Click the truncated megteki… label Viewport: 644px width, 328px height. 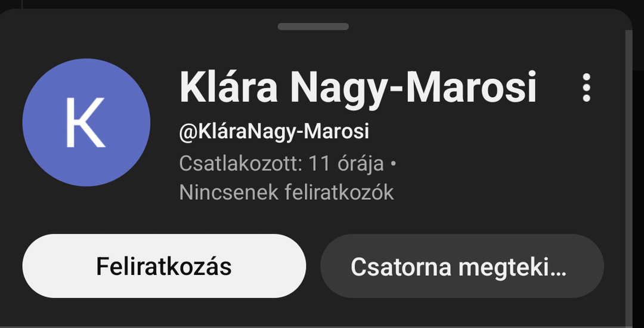[x=512, y=267]
